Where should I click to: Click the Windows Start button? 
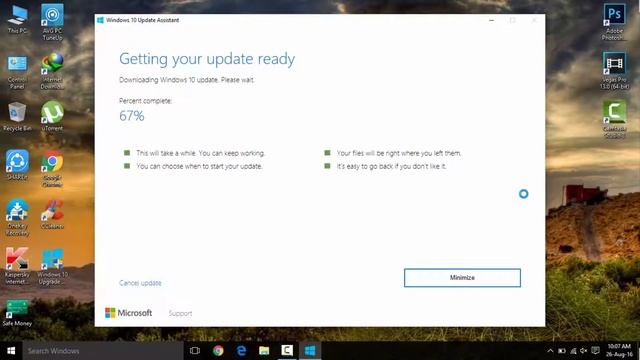point(11,351)
